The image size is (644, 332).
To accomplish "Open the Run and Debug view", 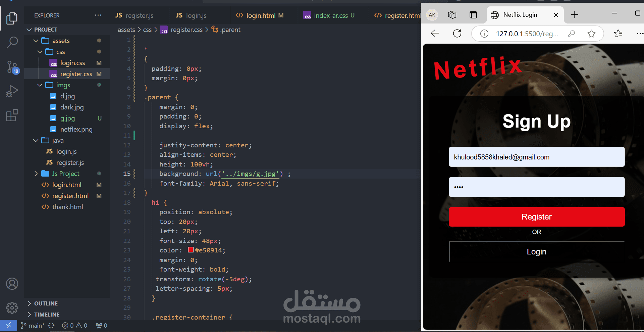I will point(12,91).
